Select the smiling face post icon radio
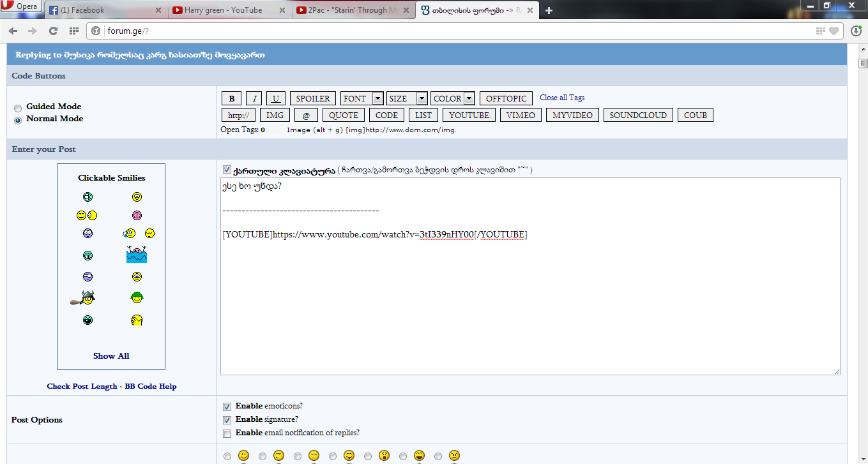868x464 pixels. tap(227, 456)
